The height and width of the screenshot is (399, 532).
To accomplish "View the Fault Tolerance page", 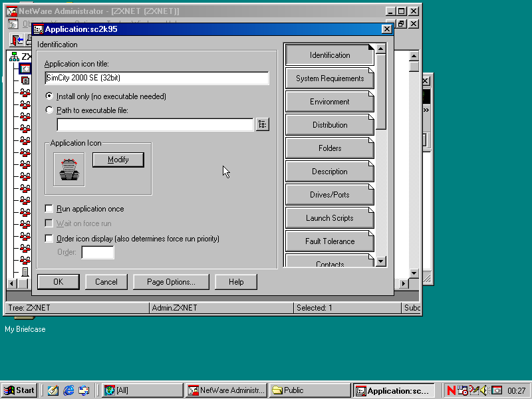I will pos(329,241).
